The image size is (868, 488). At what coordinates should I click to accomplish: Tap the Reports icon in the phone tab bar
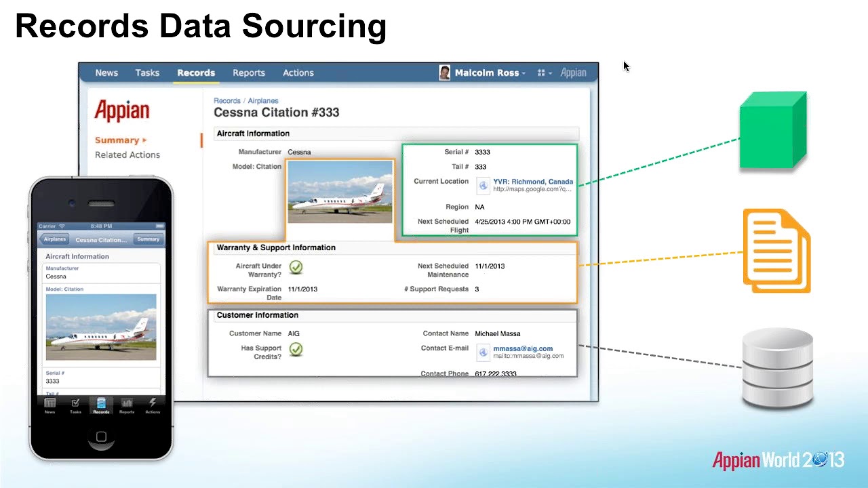click(x=127, y=406)
